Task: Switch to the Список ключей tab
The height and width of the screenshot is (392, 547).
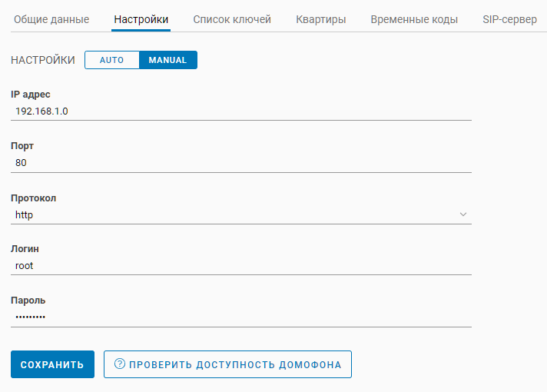Action: point(232,19)
